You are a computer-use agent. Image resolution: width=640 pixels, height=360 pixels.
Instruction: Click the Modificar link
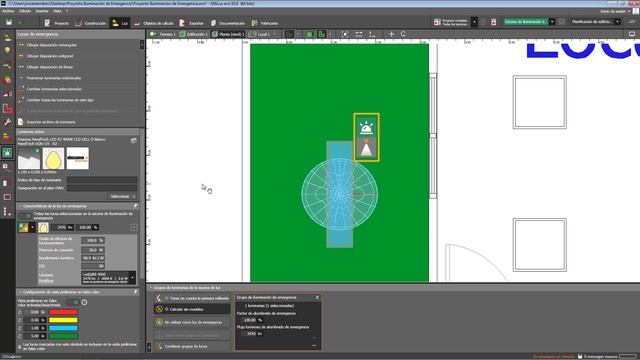[46, 281]
